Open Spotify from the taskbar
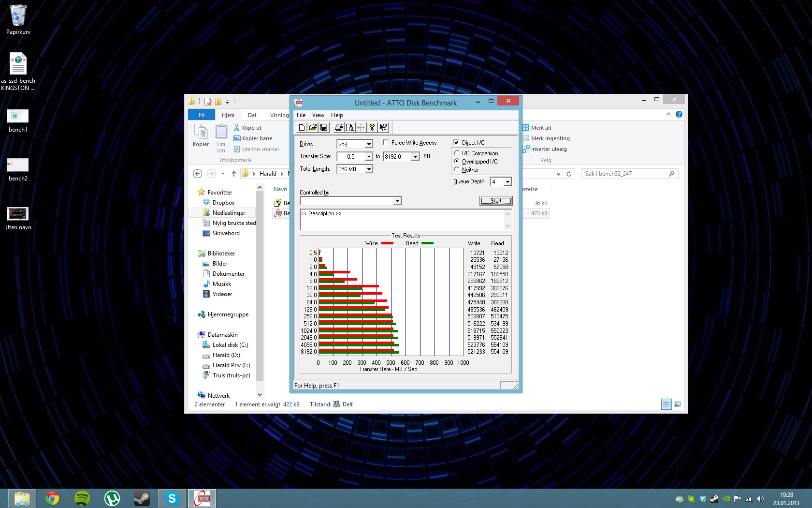This screenshot has height=508, width=812. click(x=82, y=498)
